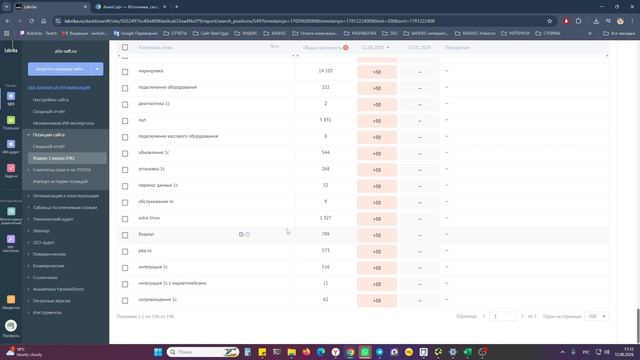Image resolution: width=640 pixels, height=360 pixels.
Task: Expand the Технический аудит section
Action: coord(28,219)
